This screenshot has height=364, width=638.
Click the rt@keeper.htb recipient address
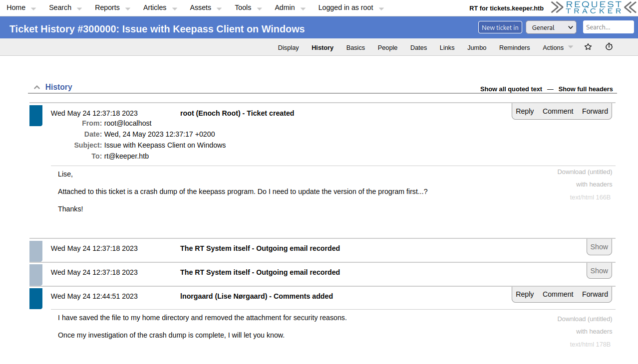126,156
